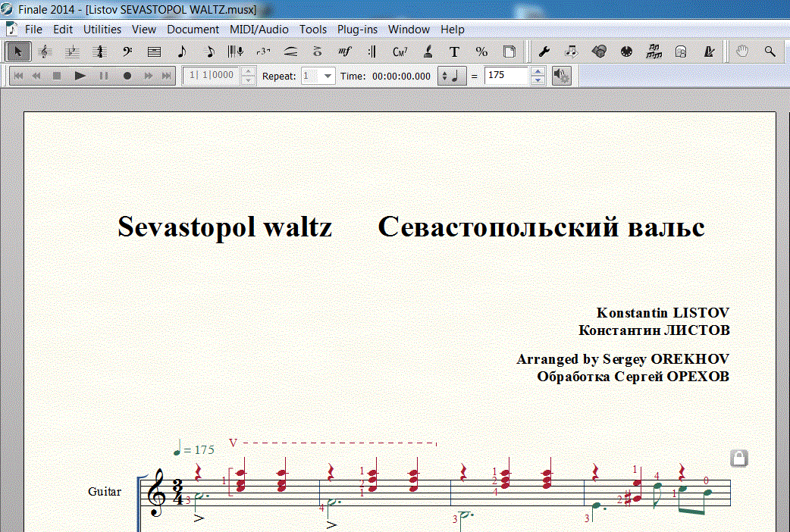Select the Special Tools wrench icon

click(x=544, y=52)
